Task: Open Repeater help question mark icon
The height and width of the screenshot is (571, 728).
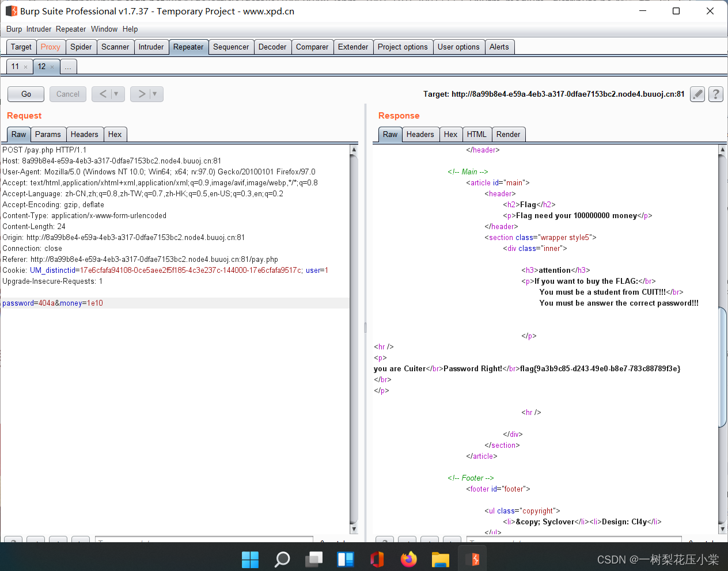Action: pyautogui.click(x=716, y=94)
